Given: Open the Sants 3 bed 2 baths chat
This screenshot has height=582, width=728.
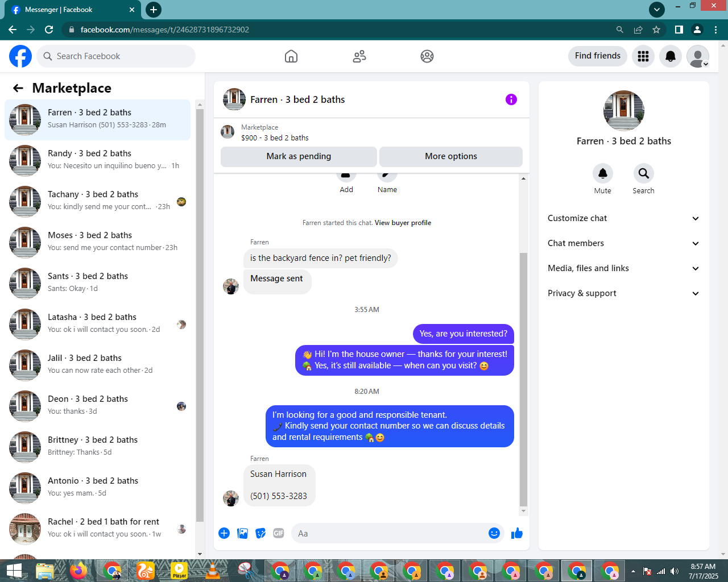Looking at the screenshot, I should tap(98, 284).
